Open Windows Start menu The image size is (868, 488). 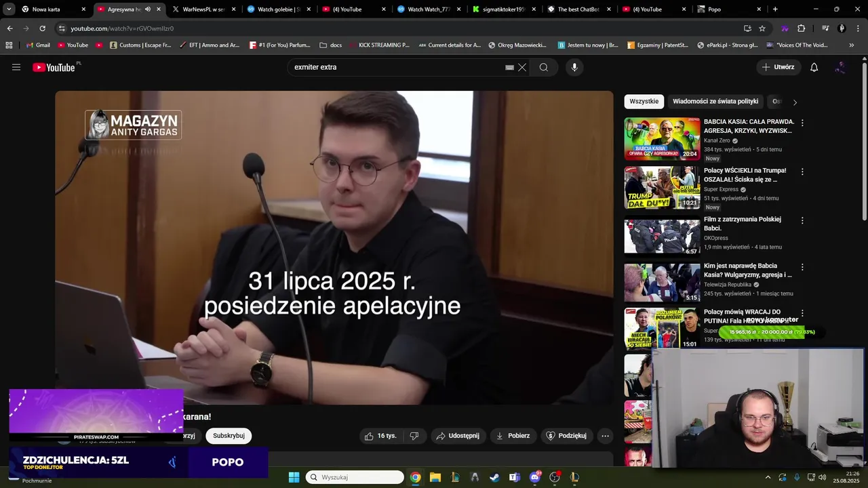tap(294, 477)
